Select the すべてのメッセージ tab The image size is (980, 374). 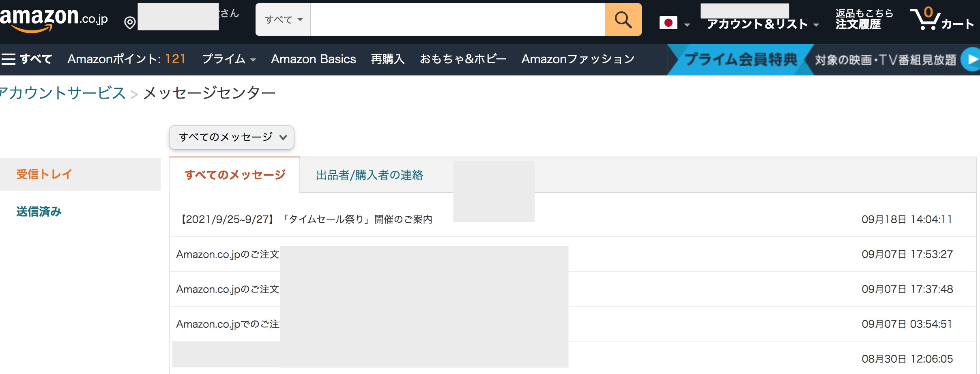click(235, 175)
